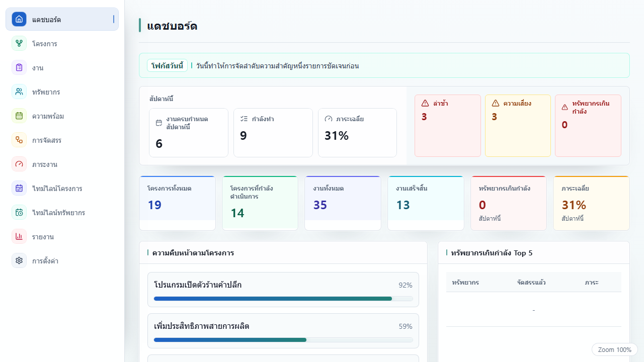
Task: Click the 59% progress bar of เพิ่มประสิทธิภาพสายการผลิต
Action: click(283, 340)
